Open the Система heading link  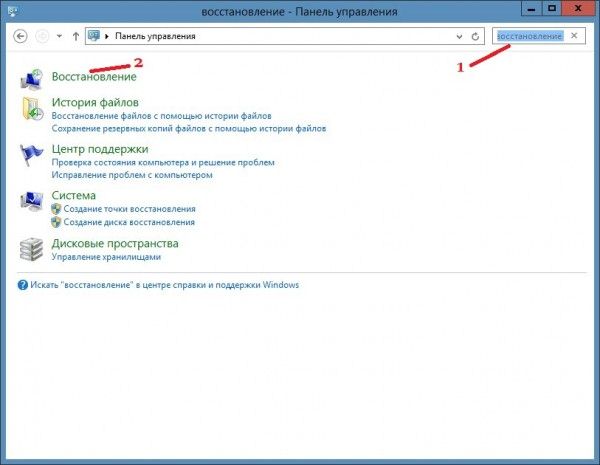[73, 195]
